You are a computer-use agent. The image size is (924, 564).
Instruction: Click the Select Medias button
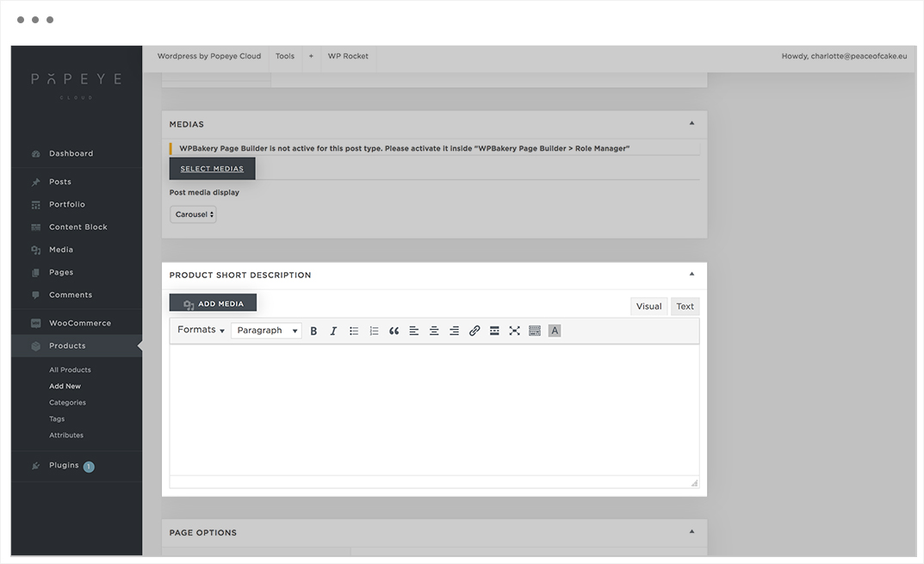point(212,169)
